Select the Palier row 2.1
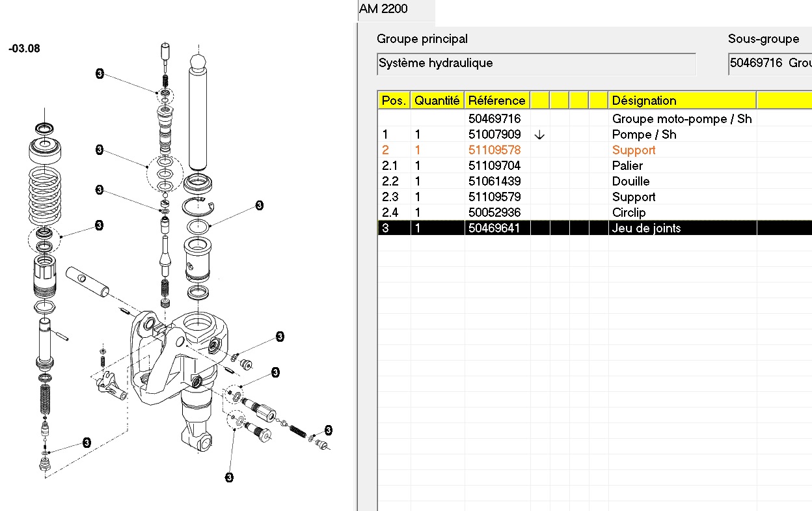The image size is (812, 511). click(x=627, y=165)
